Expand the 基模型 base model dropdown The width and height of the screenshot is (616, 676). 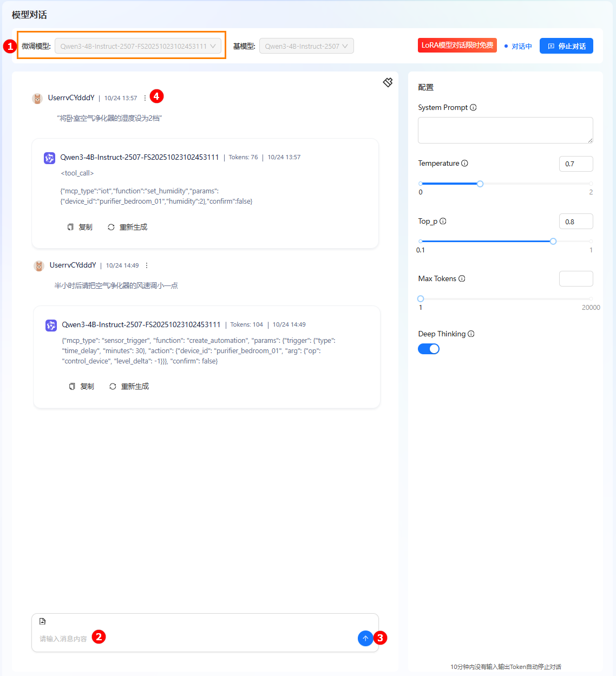point(306,46)
